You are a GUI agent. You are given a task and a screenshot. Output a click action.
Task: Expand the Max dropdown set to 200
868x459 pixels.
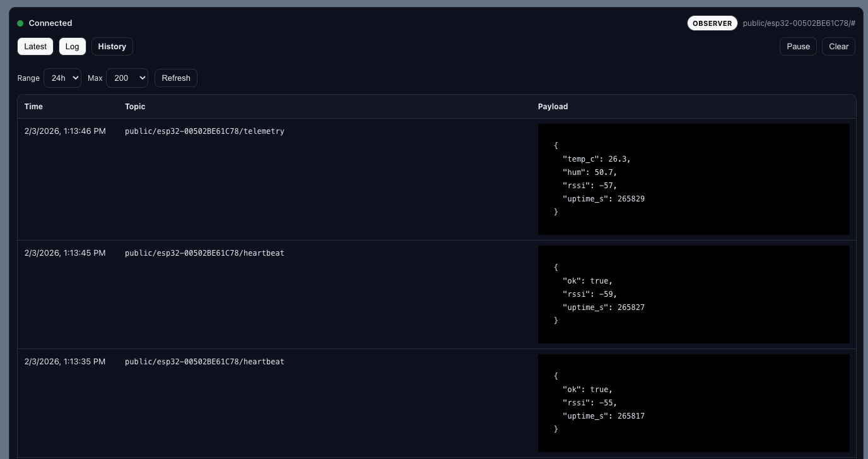[127, 78]
